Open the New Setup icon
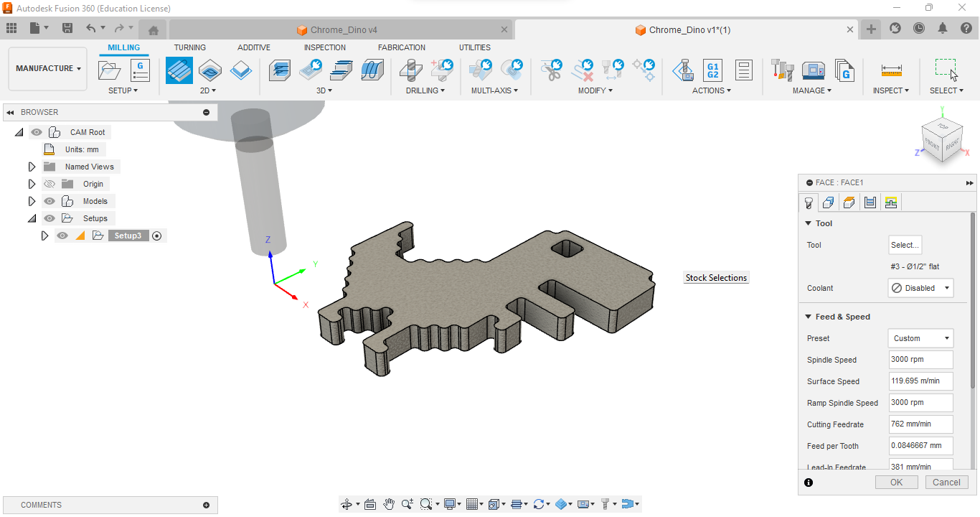Screen dimensions: 980x517 109,70
